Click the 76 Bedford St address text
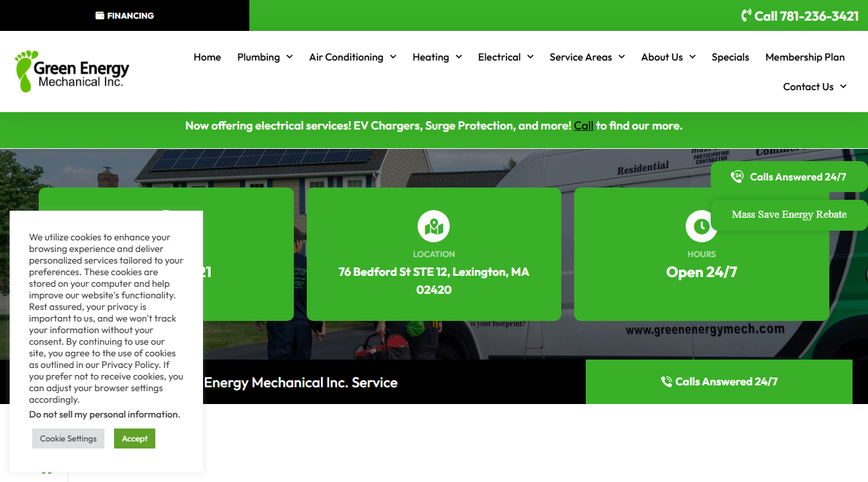The width and height of the screenshot is (868, 482). (x=434, y=281)
